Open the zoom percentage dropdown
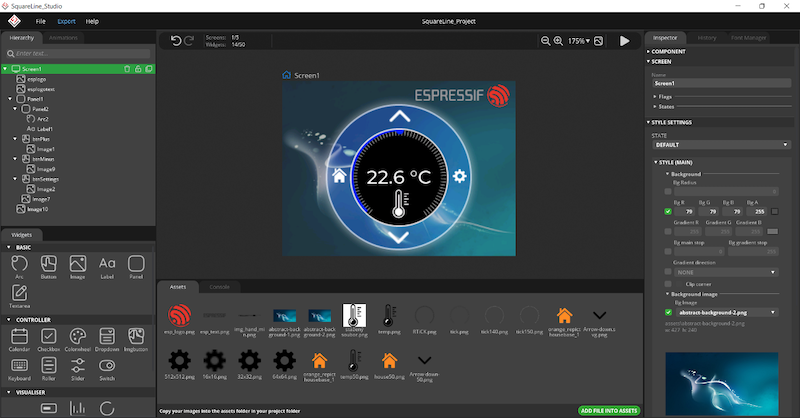The width and height of the screenshot is (800, 418). click(578, 41)
